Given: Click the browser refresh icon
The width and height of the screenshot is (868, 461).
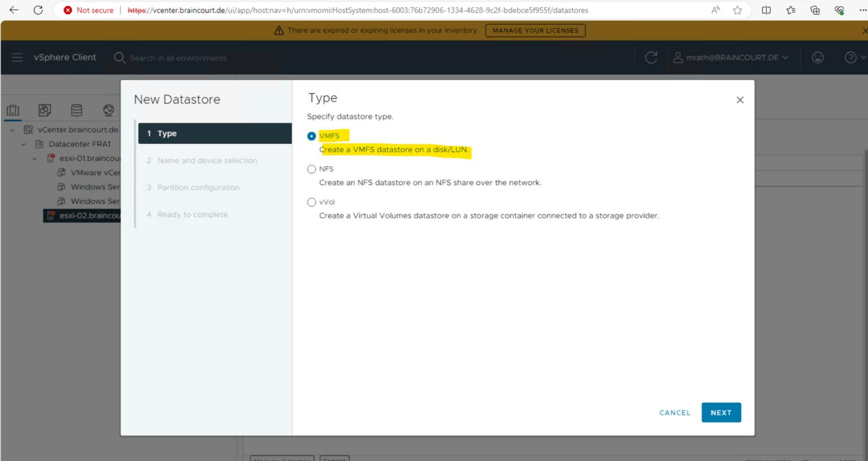Looking at the screenshot, I should (x=38, y=10).
